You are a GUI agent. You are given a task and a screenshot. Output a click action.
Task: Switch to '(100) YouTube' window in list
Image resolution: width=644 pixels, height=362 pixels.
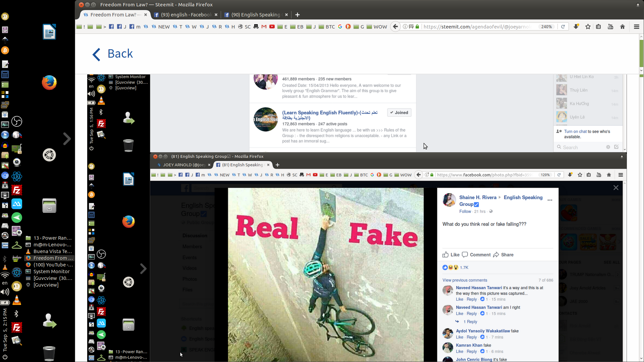tap(49, 265)
